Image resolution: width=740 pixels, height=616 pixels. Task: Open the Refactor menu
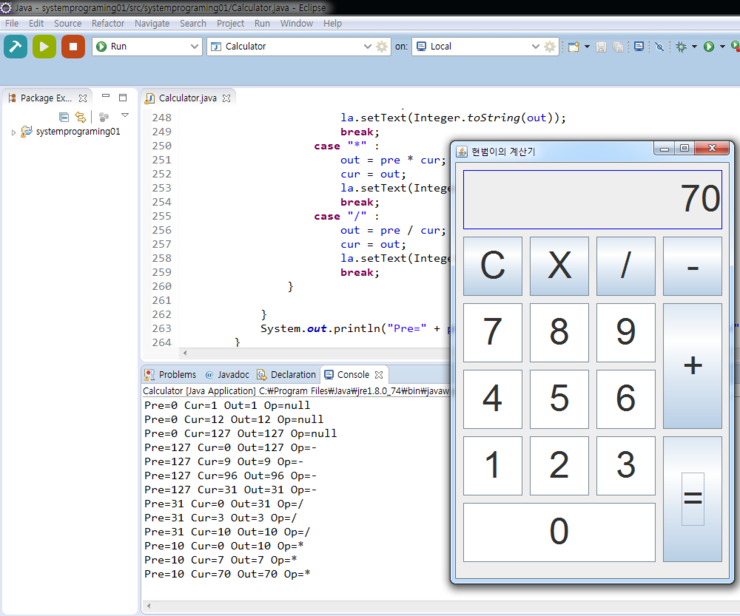tap(108, 23)
